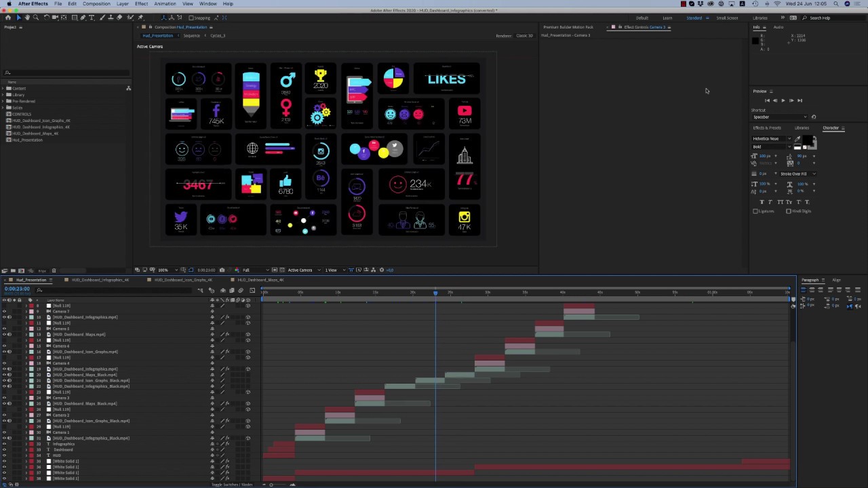The image size is (868, 488).
Task: Toggle visibility eye of Camera 7 layer
Action: (4, 312)
